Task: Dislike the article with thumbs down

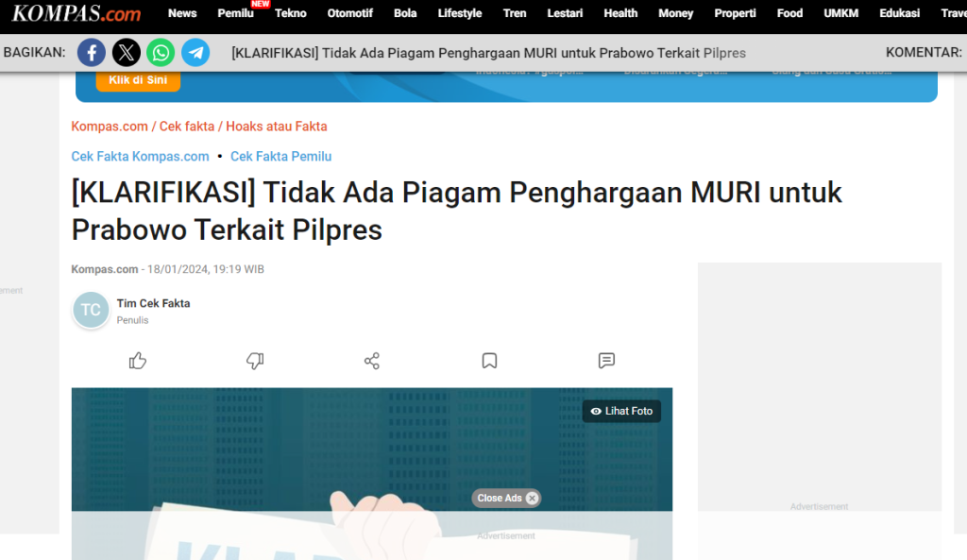Action: pyautogui.click(x=255, y=361)
